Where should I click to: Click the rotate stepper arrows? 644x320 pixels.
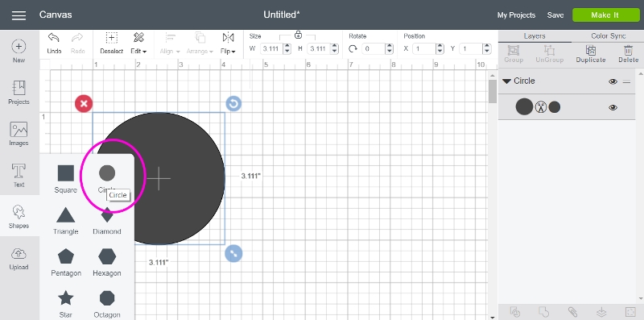[390, 48]
